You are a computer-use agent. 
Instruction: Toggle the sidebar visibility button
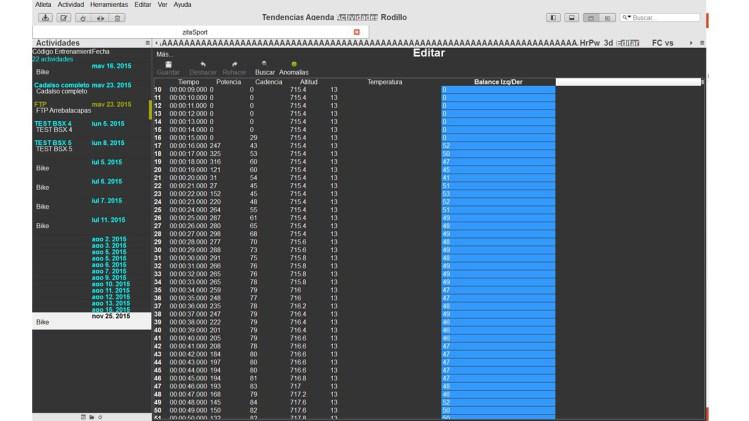[553, 18]
